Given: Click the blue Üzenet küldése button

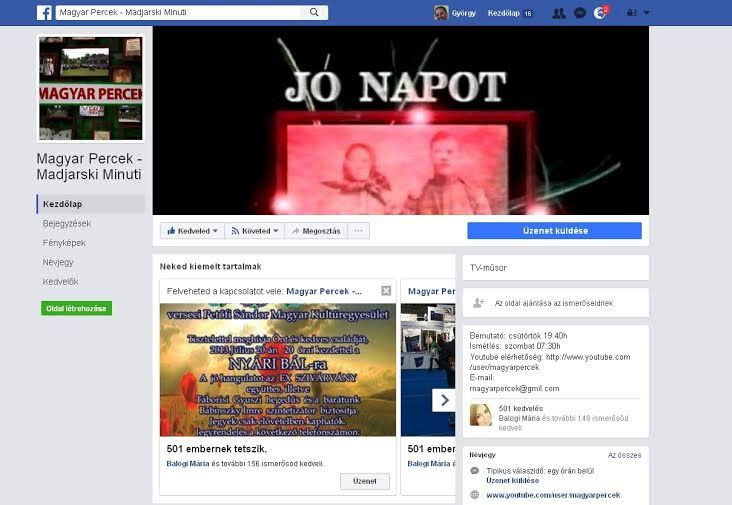Looking at the screenshot, I should coord(554,231).
